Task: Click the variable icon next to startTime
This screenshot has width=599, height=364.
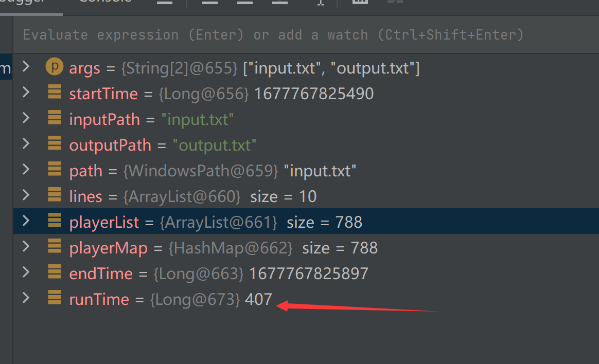Action: (54, 93)
